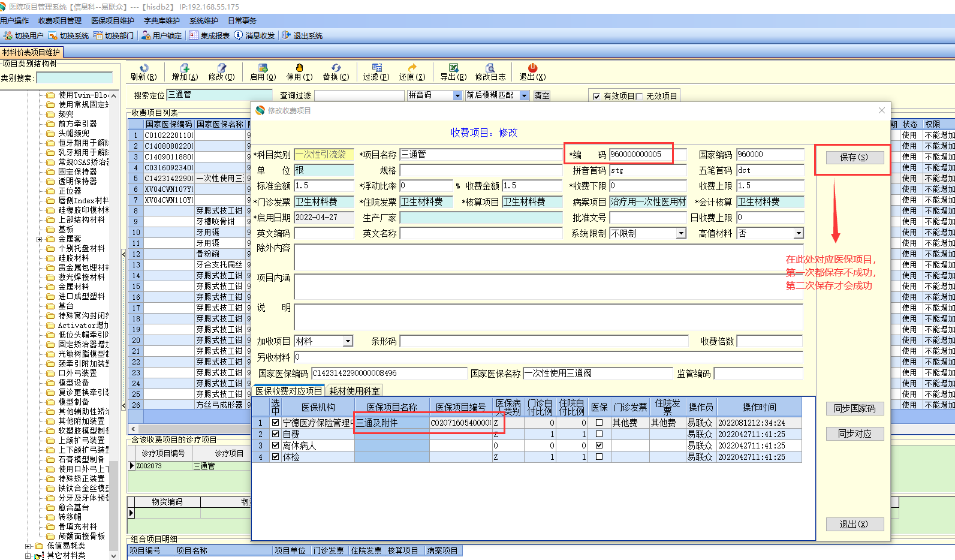Open the 字典库维护 menu

coord(162,20)
